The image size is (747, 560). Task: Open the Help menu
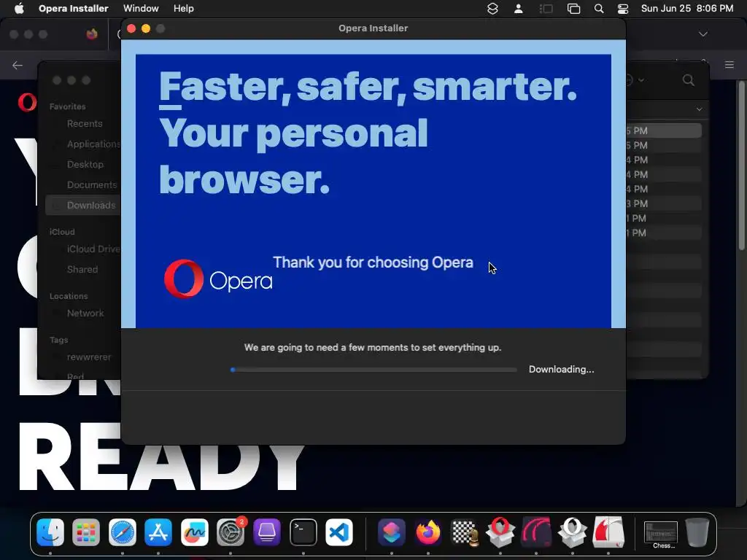[x=183, y=9]
